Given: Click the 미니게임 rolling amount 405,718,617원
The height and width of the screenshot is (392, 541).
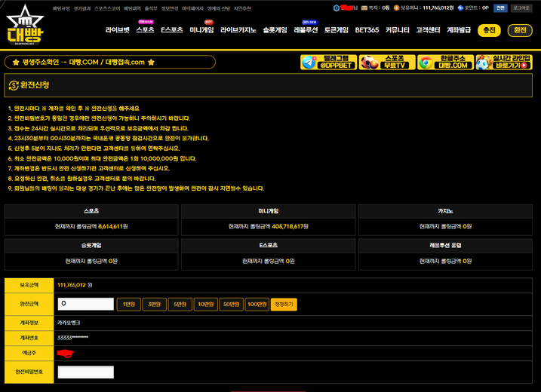Looking at the screenshot, I should click(x=290, y=226).
